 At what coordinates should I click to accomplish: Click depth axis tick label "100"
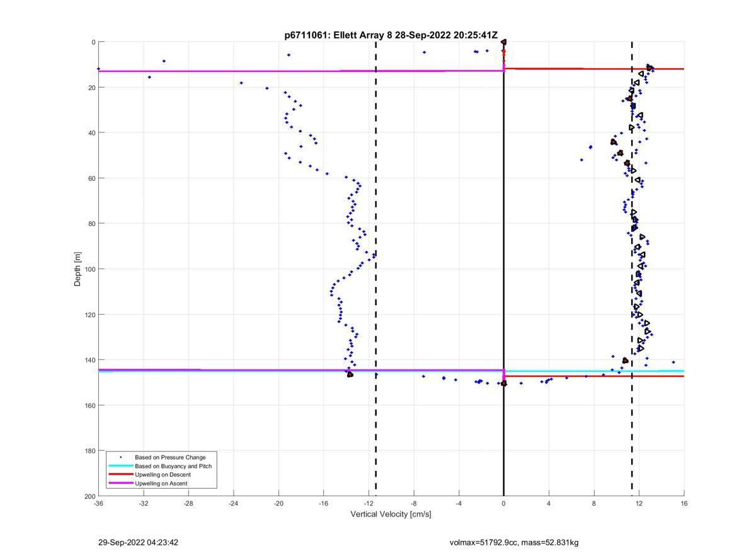point(90,269)
